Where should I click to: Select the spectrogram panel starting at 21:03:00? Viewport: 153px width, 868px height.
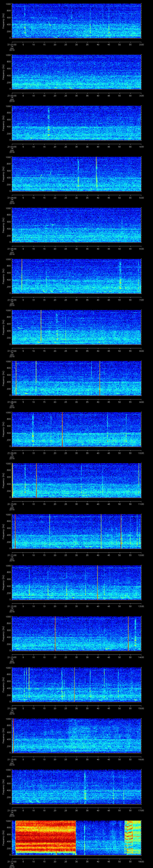pos(76,123)
